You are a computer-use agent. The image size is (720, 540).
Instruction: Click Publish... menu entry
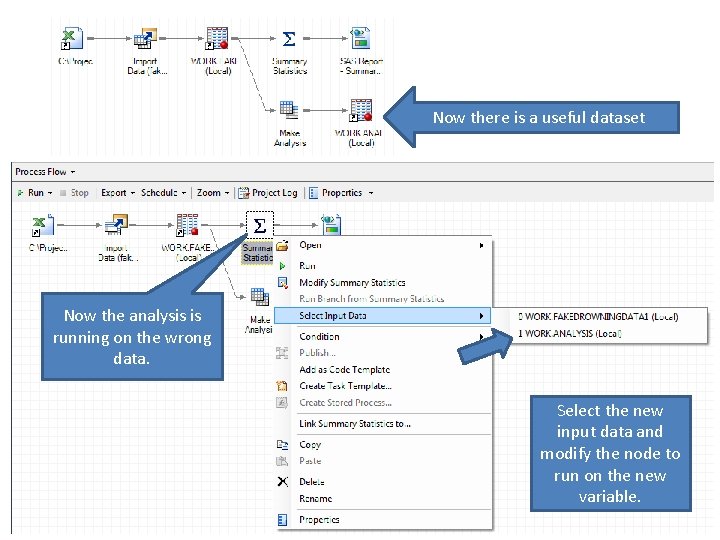click(x=317, y=353)
